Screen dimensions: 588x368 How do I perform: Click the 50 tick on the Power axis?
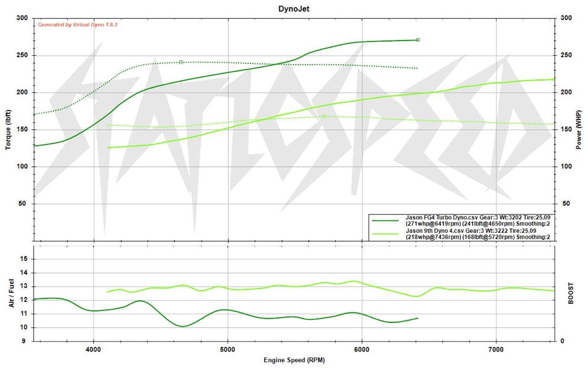567,203
